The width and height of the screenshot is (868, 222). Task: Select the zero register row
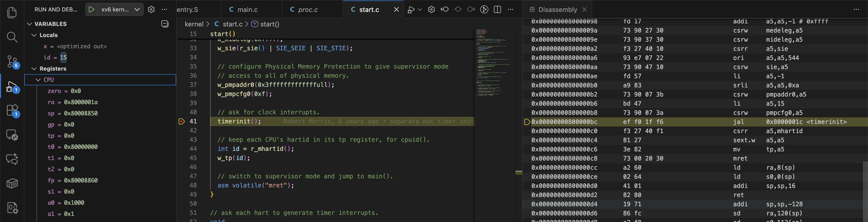(100, 91)
